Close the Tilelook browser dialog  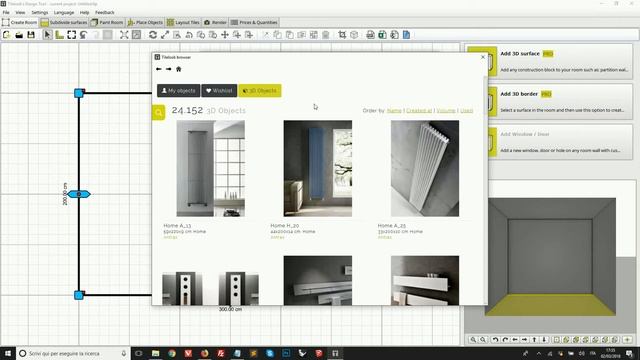(483, 57)
